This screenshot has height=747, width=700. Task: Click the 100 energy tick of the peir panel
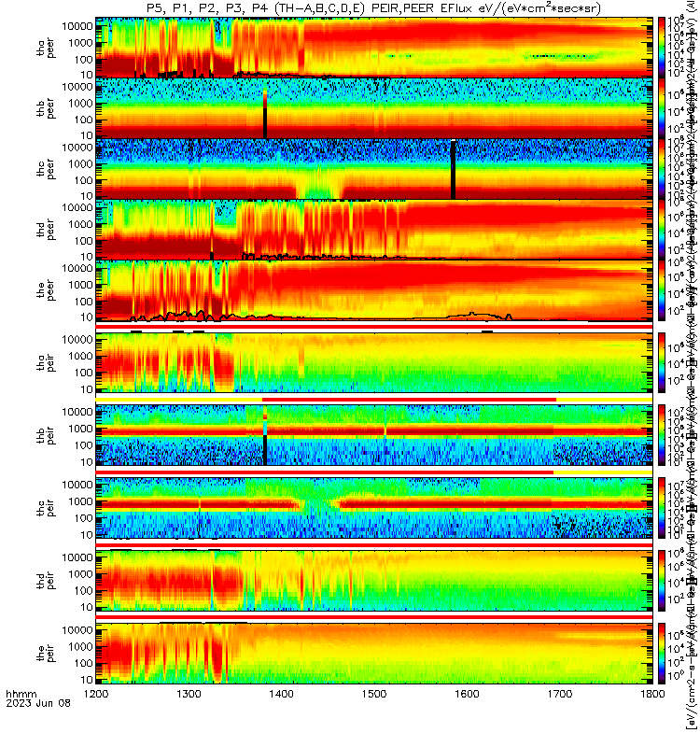[84, 663]
